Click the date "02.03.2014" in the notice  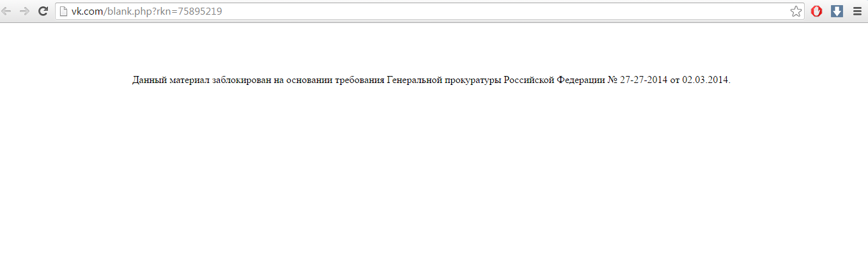[705, 80]
